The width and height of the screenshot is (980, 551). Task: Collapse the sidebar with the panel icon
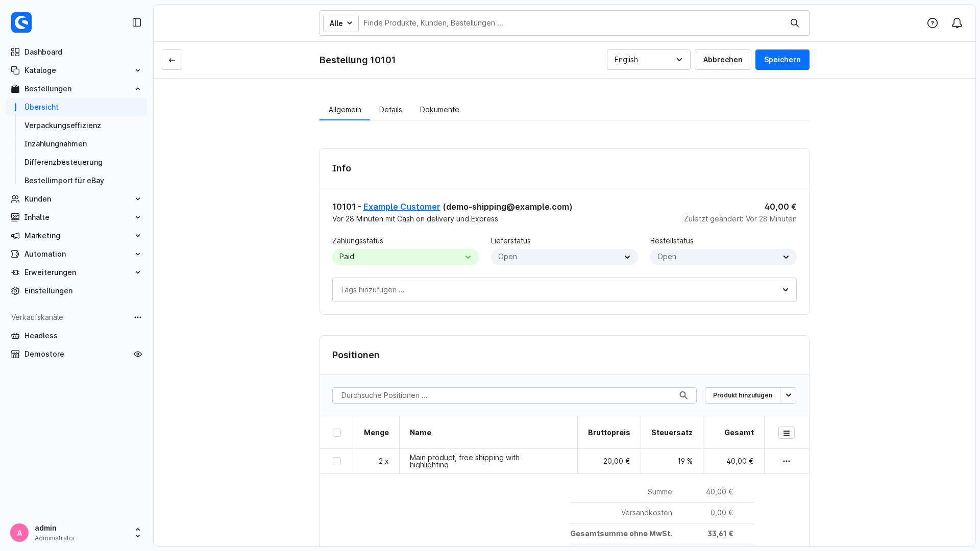(137, 22)
